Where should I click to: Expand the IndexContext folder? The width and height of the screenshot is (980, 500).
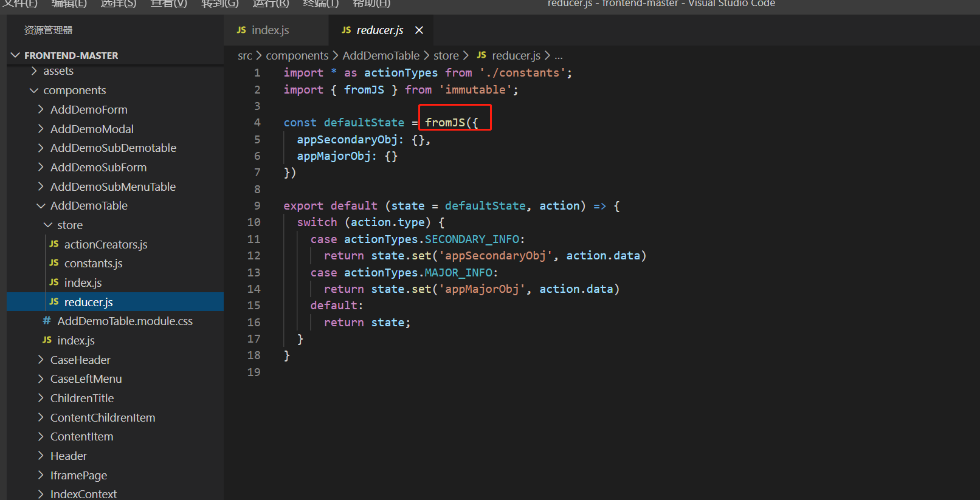[x=41, y=494]
